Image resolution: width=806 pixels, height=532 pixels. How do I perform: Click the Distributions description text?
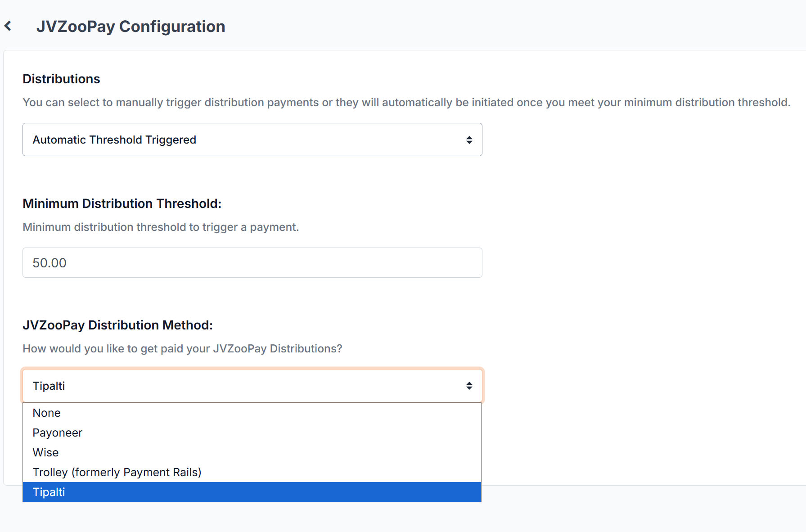tap(406, 102)
